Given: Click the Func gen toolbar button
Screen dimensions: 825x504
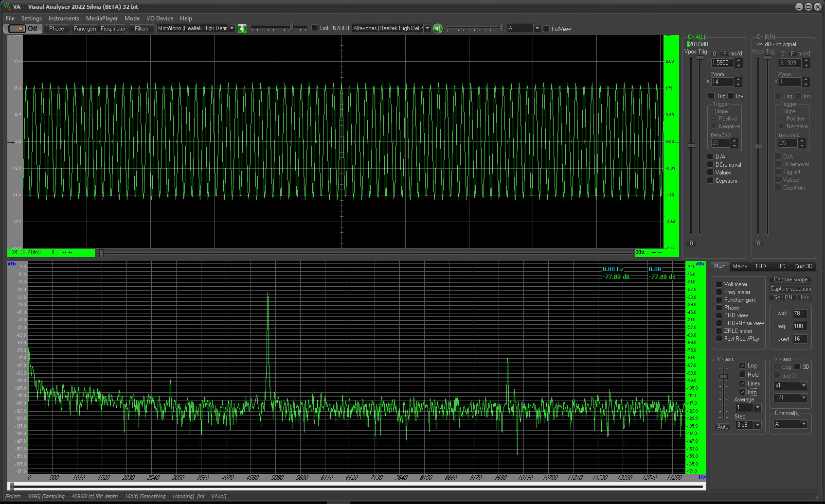Looking at the screenshot, I should click(x=85, y=29).
